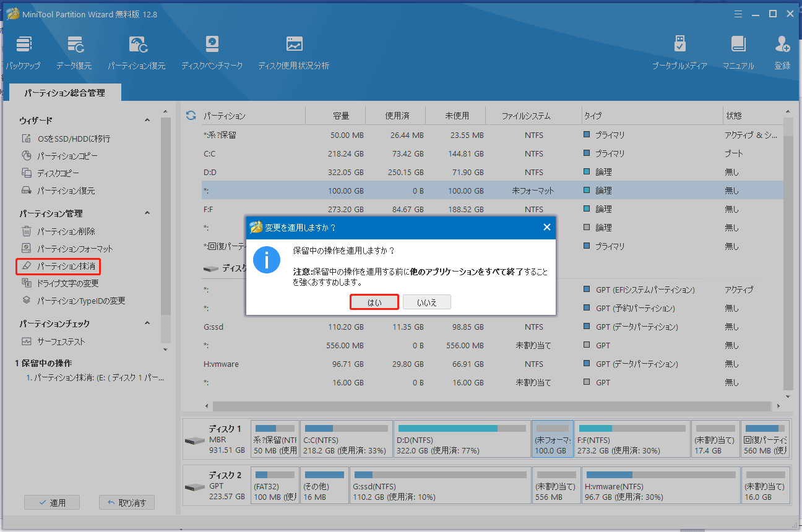Select パーティション復元 under ウィザード
This screenshot has width=802, height=532.
[59, 191]
